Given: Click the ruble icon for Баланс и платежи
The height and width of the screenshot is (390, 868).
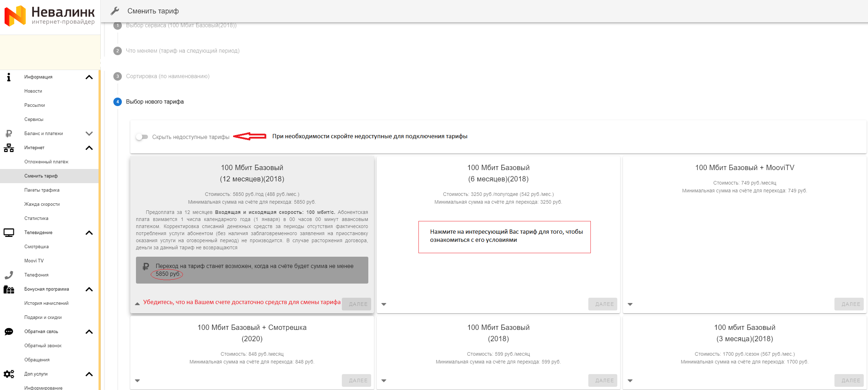Looking at the screenshot, I should pos(9,134).
